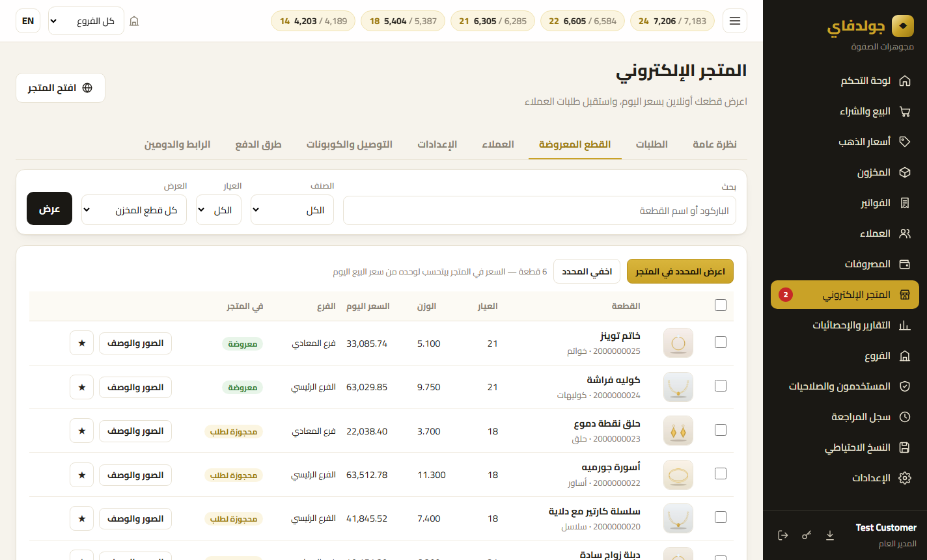Star the خاتم توينز item
The image size is (927, 560).
click(x=81, y=343)
